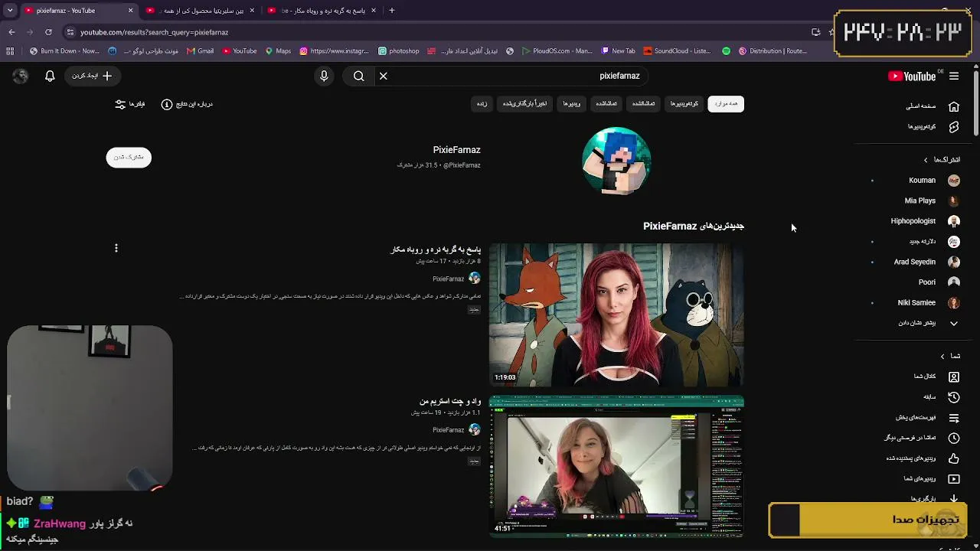This screenshot has width=980, height=551.
Task: Reload the page with the refresh icon
Action: (x=48, y=32)
